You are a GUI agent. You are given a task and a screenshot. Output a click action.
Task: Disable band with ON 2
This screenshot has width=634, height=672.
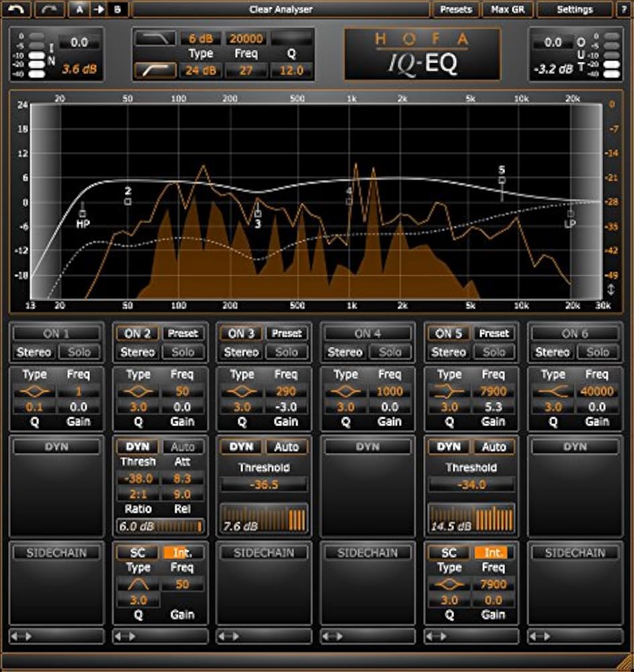pos(138,333)
